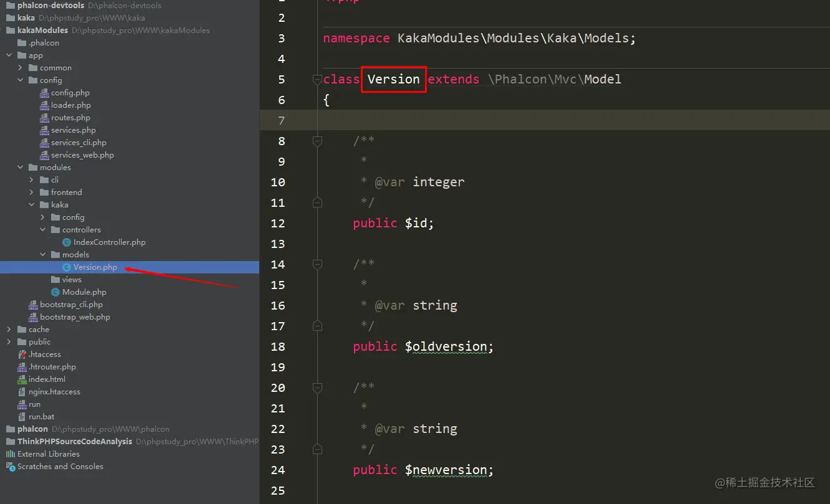Click the phalcon-devtools project folder icon
This screenshot has width=830, height=504.
[x=11, y=6]
